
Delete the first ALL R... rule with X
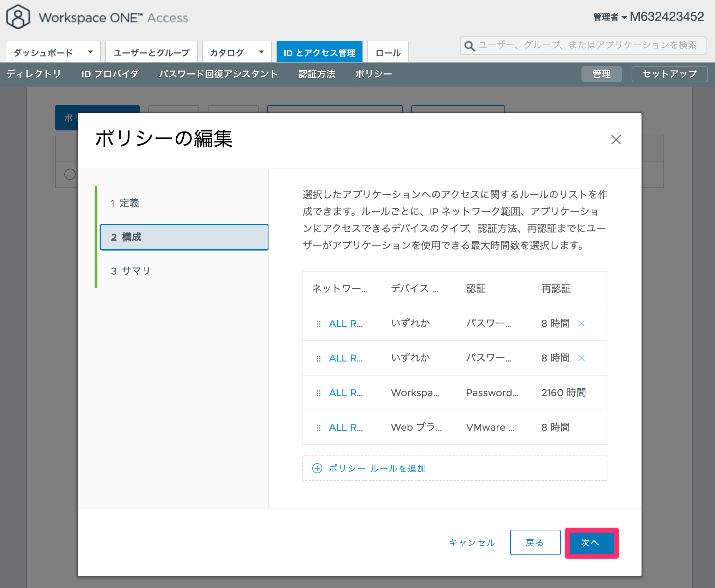(581, 323)
